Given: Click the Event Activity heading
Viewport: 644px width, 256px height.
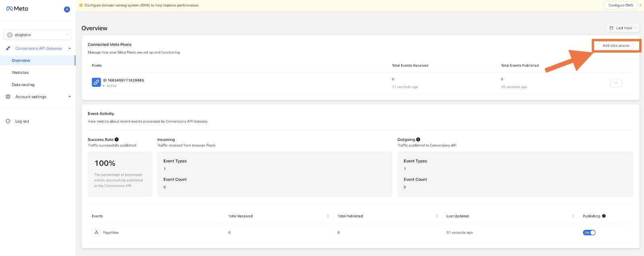Looking at the screenshot, I should click(x=101, y=114).
